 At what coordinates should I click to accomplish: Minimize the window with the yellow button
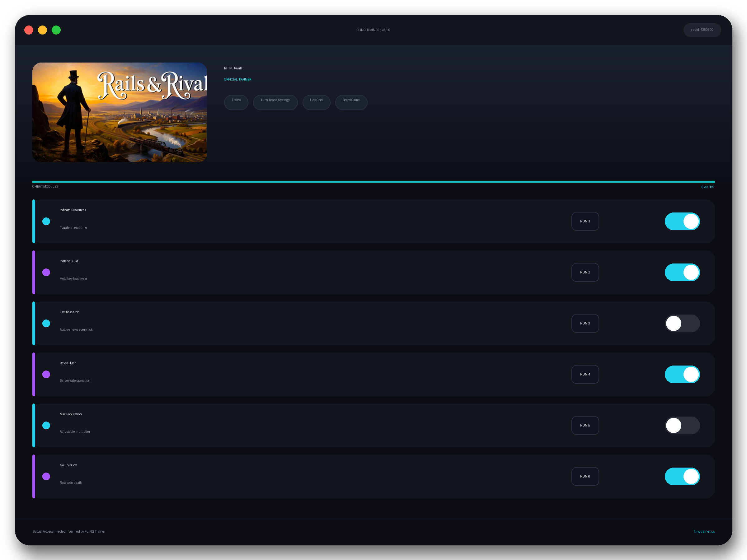[x=43, y=30]
